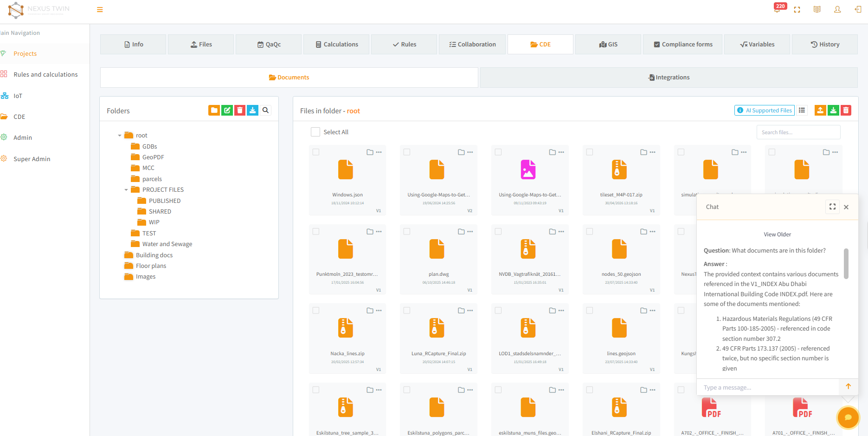Select the plan.dwg file checkbox
This screenshot has width=868, height=436.
point(407,231)
